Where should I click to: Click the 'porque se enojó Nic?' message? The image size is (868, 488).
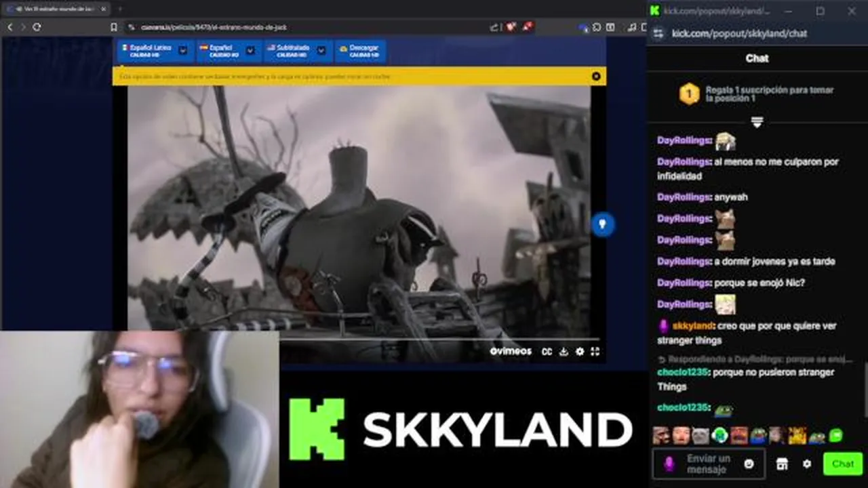pos(759,283)
